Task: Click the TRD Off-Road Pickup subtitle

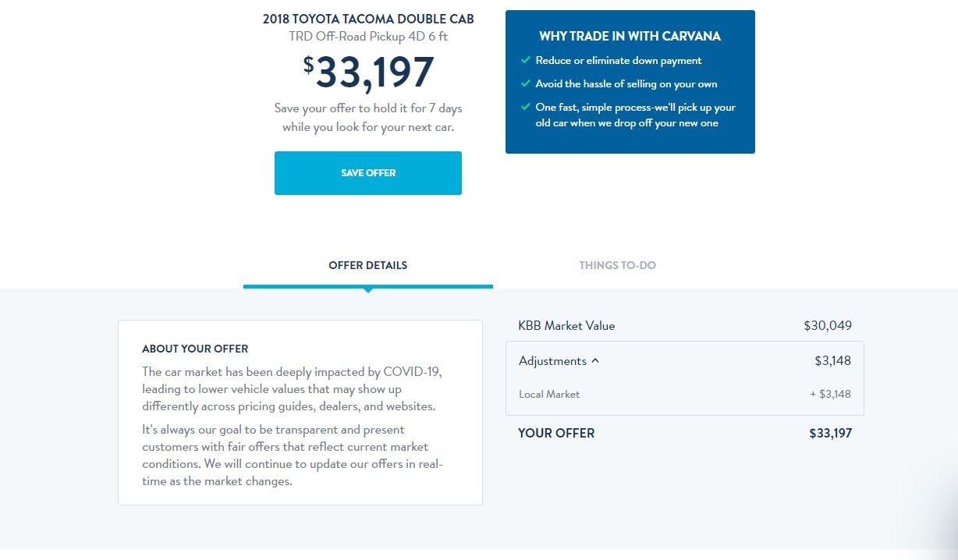Action: click(x=368, y=37)
